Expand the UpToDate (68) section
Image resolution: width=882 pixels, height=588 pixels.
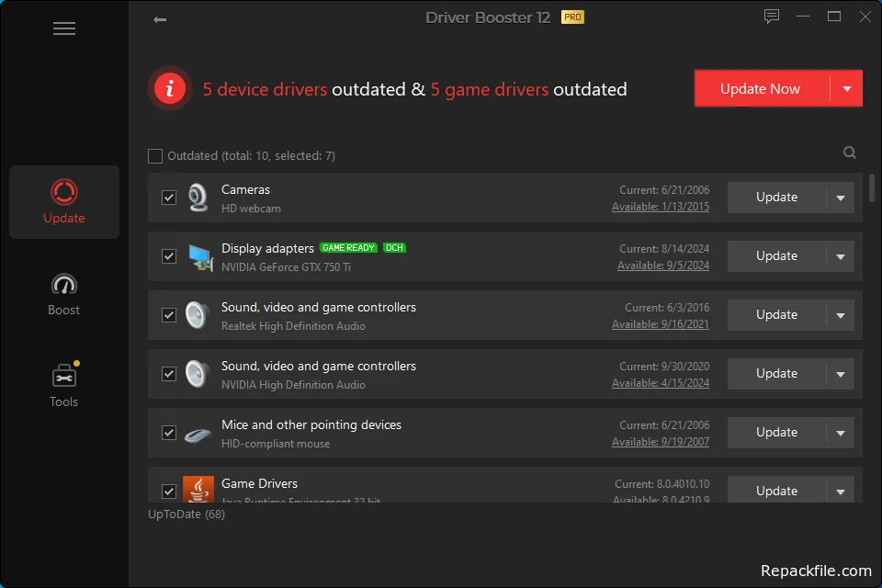tap(187, 514)
